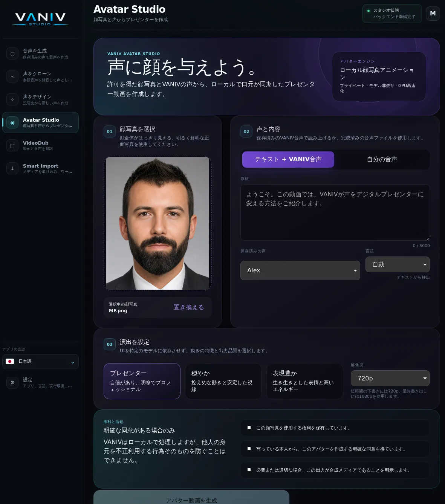Click the 原稿 script text area
445x504 pixels.
[x=335, y=212]
